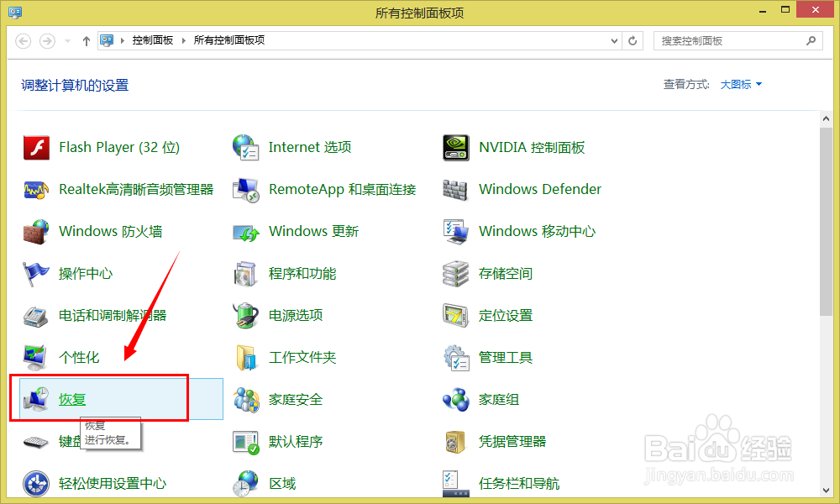The height and width of the screenshot is (504, 840).
Task: Click the scrollbar up arrow
Action: point(826,119)
